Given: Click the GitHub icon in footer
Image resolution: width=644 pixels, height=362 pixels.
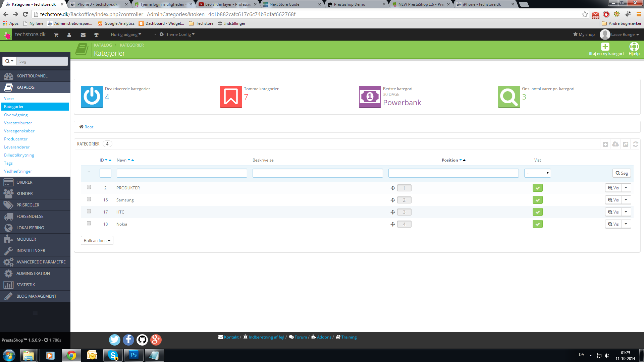Looking at the screenshot, I should 142,340.
